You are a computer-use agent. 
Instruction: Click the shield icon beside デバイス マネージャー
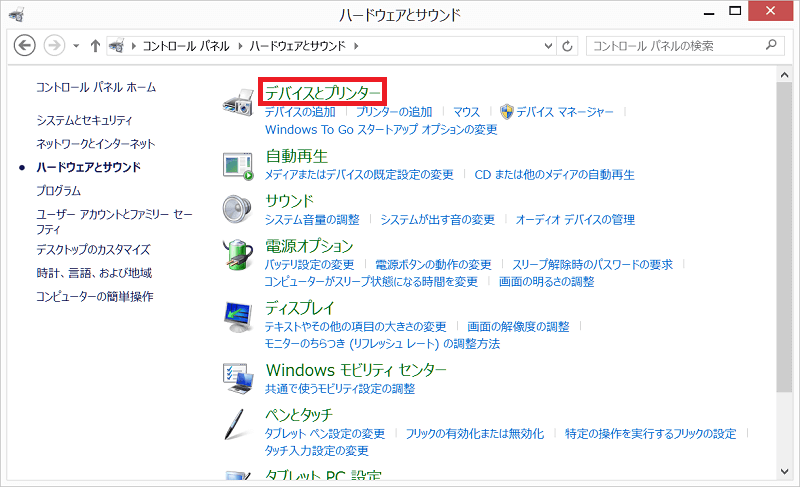(507, 112)
